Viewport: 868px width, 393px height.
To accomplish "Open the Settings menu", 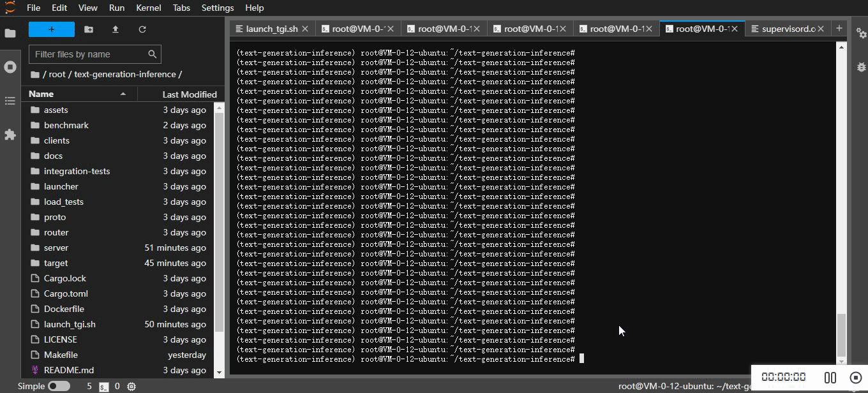I will [218, 8].
